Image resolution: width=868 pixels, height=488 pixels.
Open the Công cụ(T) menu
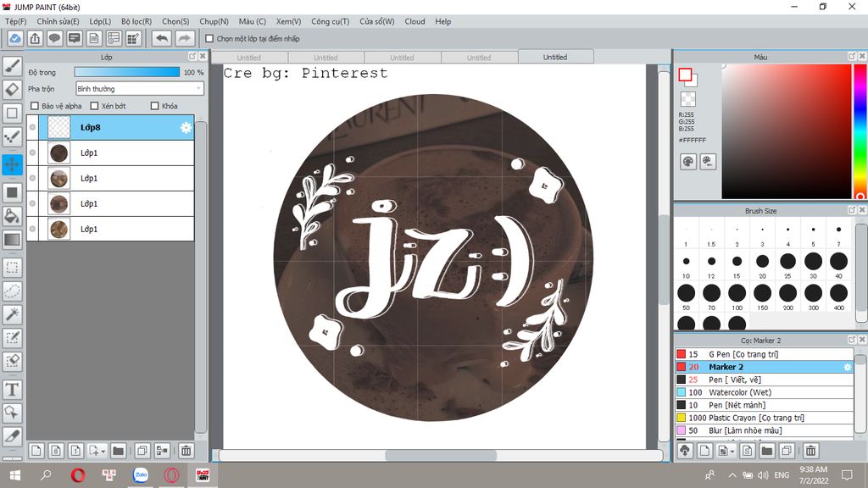tap(330, 21)
